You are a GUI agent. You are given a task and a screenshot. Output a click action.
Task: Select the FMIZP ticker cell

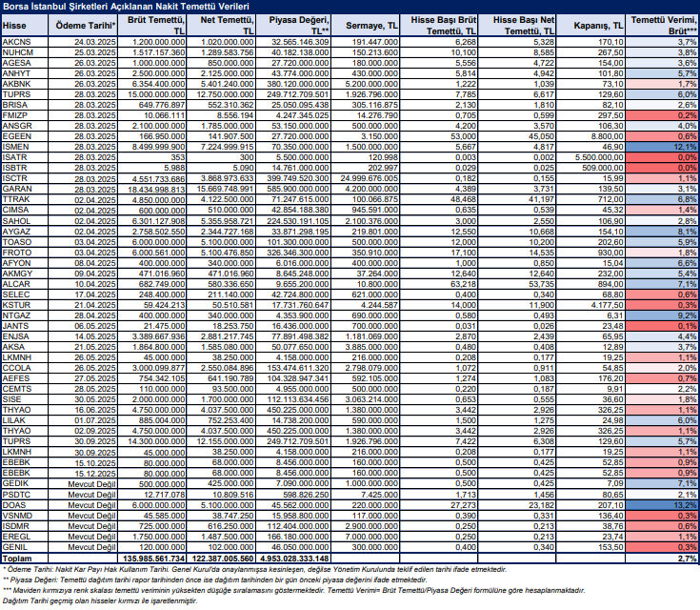[x=25, y=115]
